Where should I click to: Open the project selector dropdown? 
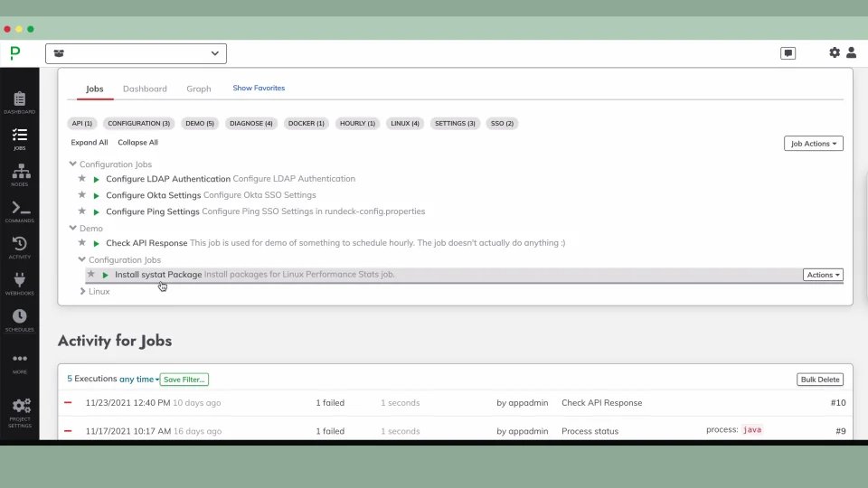(x=136, y=53)
